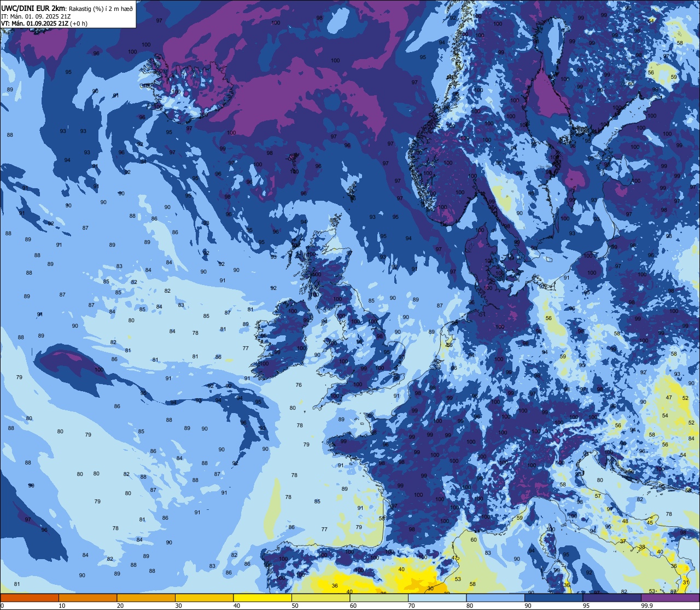This screenshot has height=610, width=700.
Task: Click the 30–40 amber legend segment
Action: click(204, 598)
